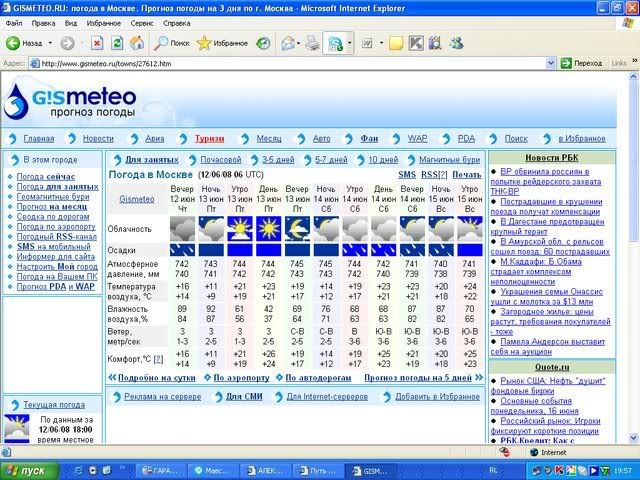640x480 pixels.
Task: Expand the Back button history dropdown
Action: (50, 43)
